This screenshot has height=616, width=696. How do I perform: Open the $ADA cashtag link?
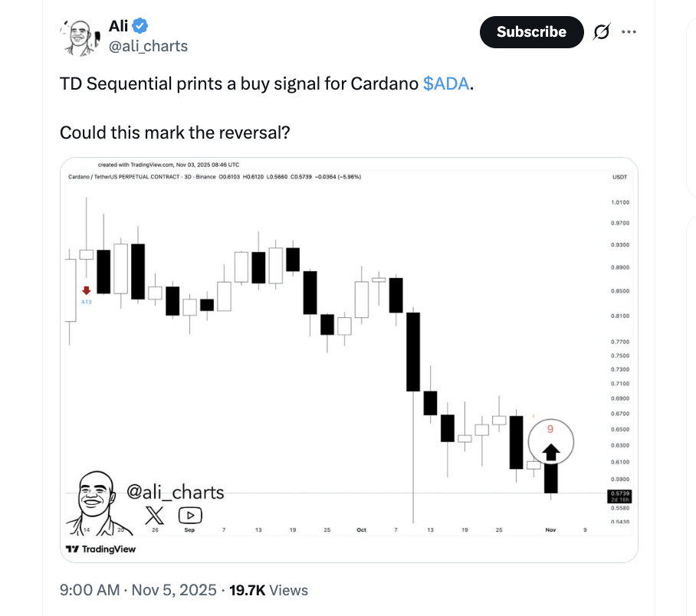pos(448,84)
